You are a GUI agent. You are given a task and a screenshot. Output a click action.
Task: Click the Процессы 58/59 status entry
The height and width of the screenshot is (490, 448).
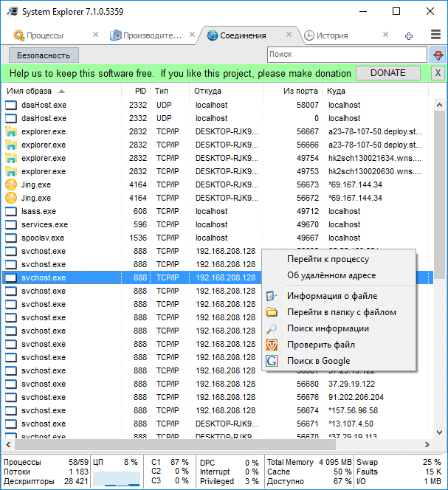tap(46, 462)
